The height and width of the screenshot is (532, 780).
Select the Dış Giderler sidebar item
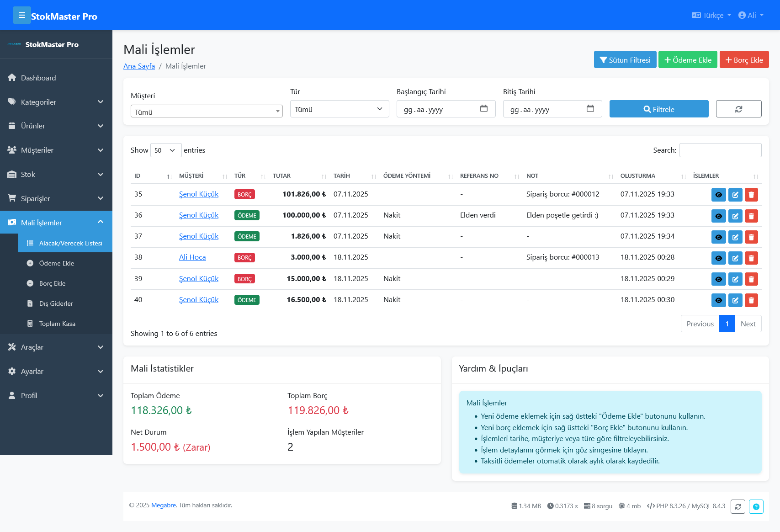click(x=56, y=303)
